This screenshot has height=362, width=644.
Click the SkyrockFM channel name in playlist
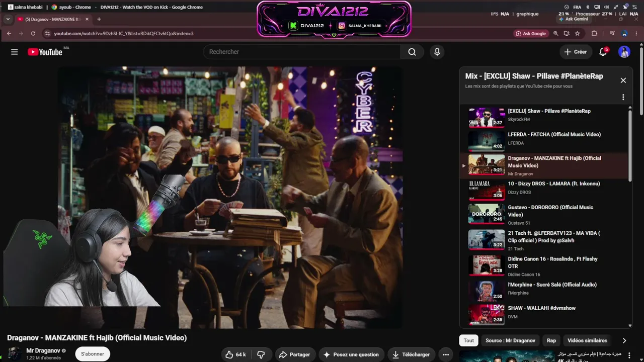click(519, 119)
